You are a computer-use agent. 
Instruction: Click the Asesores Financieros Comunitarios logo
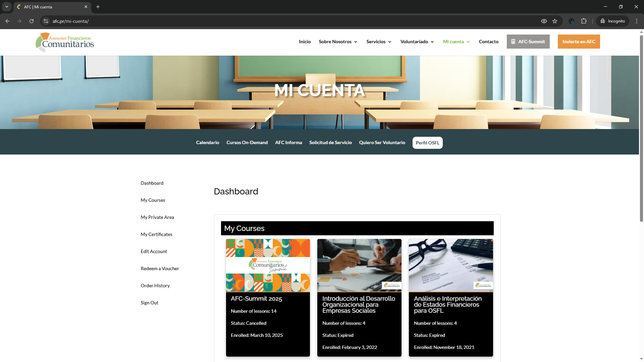pos(65,42)
